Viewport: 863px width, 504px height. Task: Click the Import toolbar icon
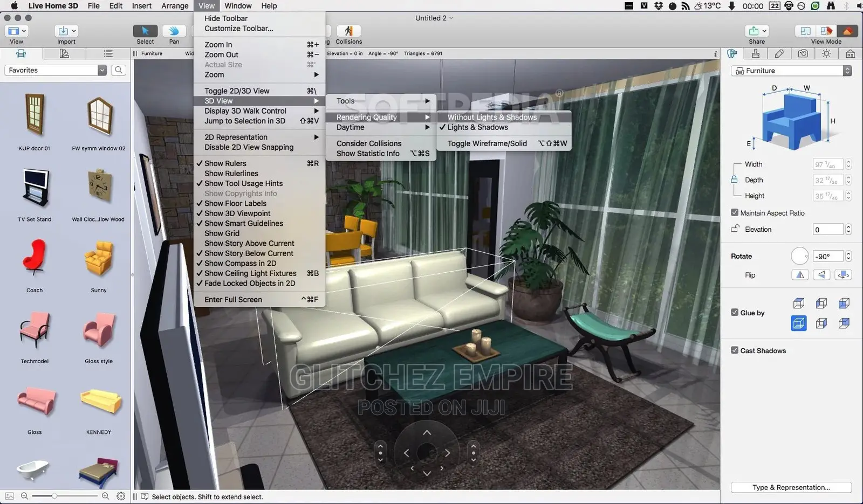click(x=66, y=31)
